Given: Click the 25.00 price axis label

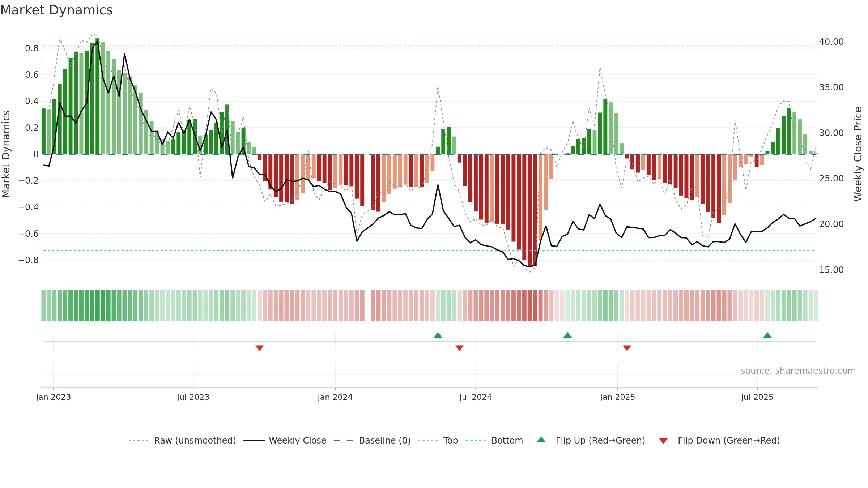Looking at the screenshot, I should 831,179.
